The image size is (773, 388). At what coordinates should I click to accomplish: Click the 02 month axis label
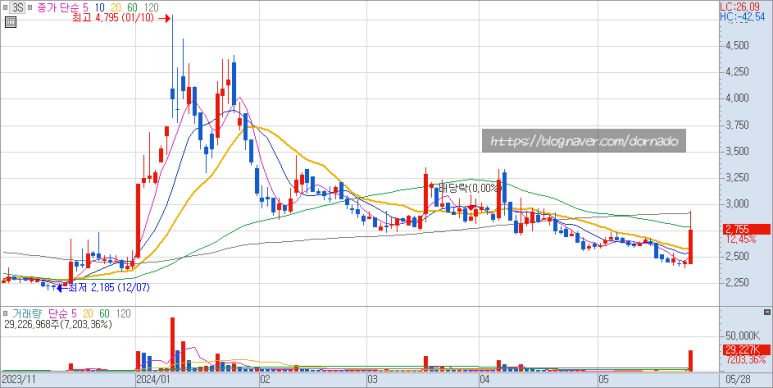click(x=266, y=380)
